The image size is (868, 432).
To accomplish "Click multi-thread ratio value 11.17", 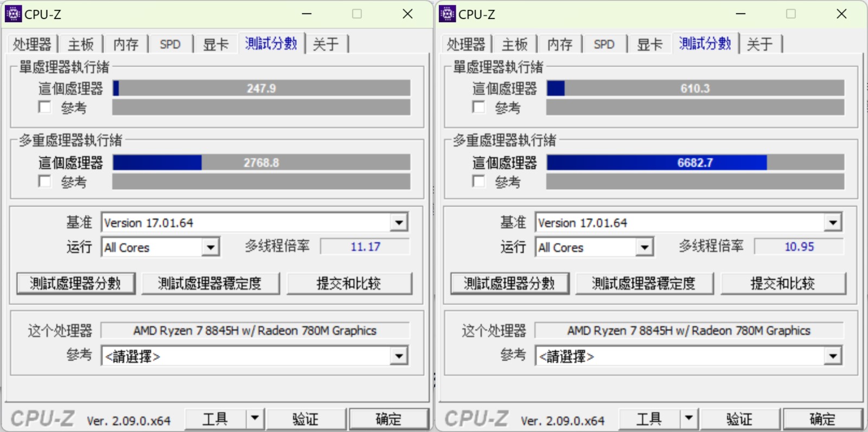I will pos(365,247).
